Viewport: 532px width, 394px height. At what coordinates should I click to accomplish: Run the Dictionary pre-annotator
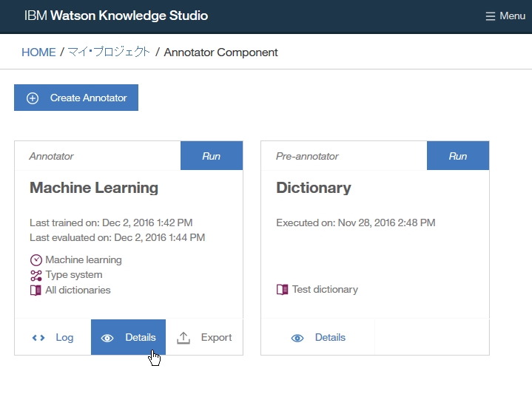[458, 156]
